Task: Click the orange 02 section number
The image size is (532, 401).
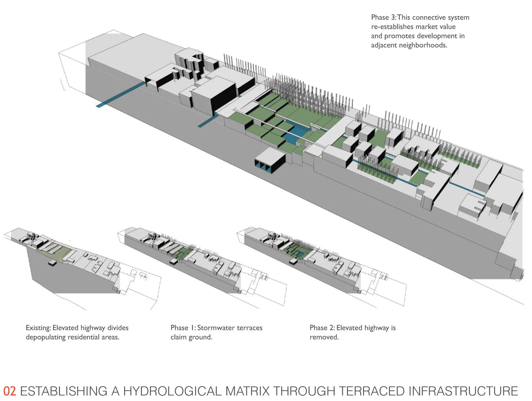Action: (9, 391)
